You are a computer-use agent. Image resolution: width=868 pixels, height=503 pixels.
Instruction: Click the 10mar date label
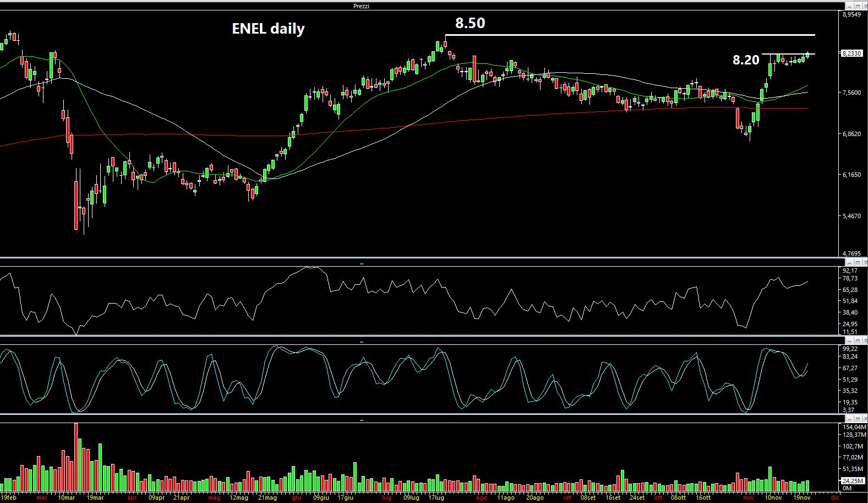click(x=66, y=497)
